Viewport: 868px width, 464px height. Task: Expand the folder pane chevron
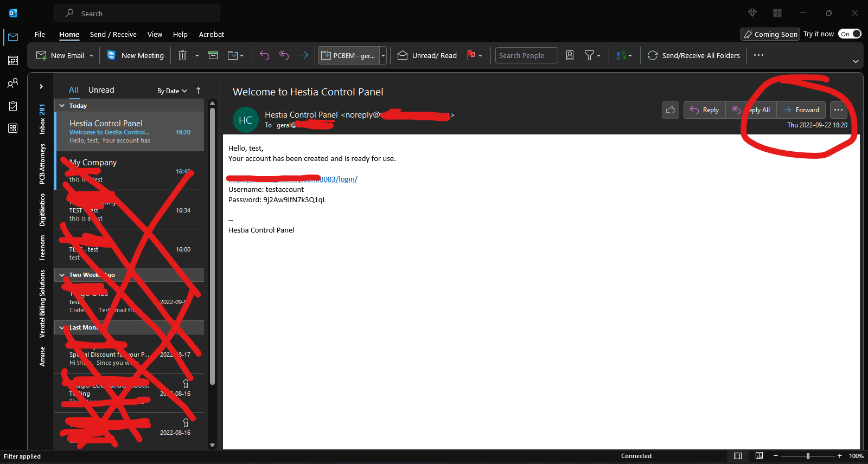41,86
